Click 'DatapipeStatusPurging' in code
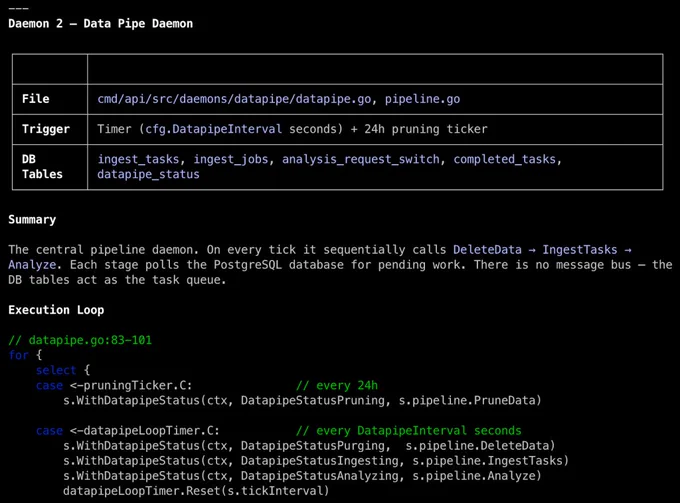Screen dimensions: 680x503 click(x=313, y=446)
